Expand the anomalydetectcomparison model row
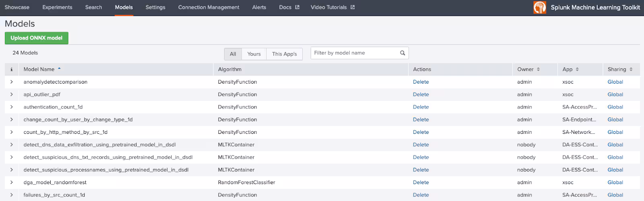 (x=12, y=82)
